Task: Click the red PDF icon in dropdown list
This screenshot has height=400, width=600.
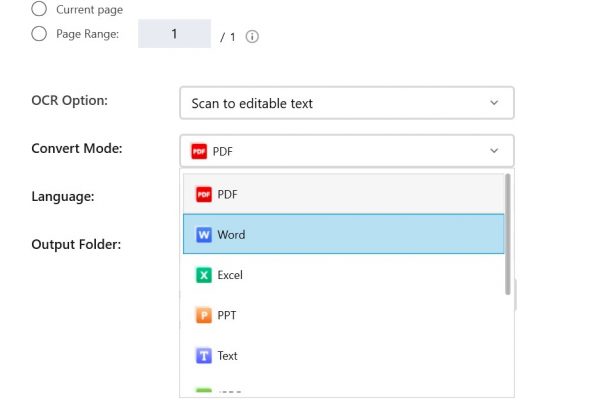Action: (204, 194)
